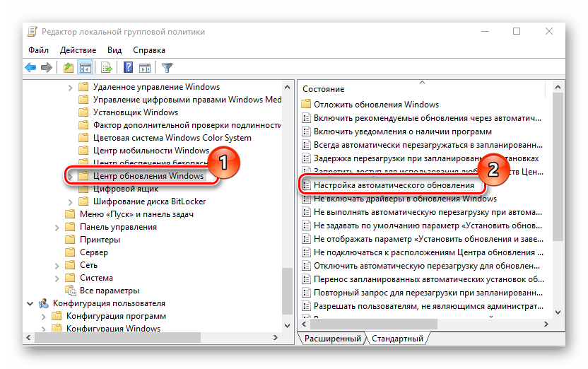
Task: Click the Export list toolbar icon
Action: [x=107, y=68]
